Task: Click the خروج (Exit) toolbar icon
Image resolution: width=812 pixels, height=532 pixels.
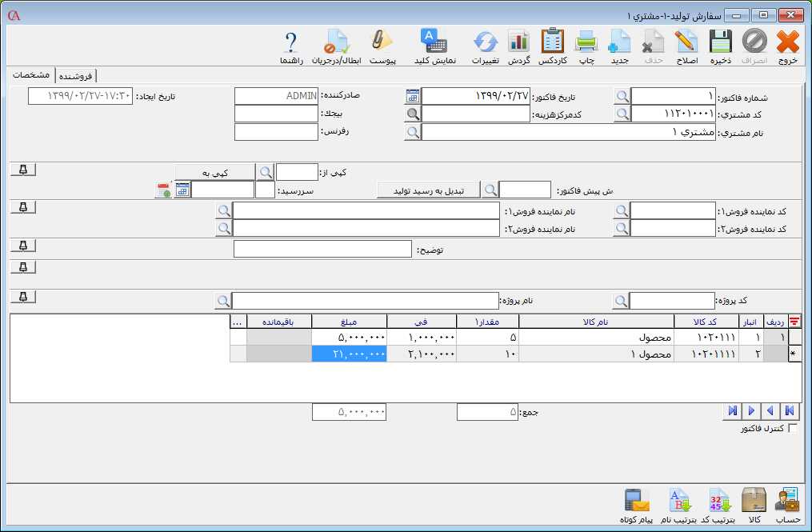Action: 788,42
